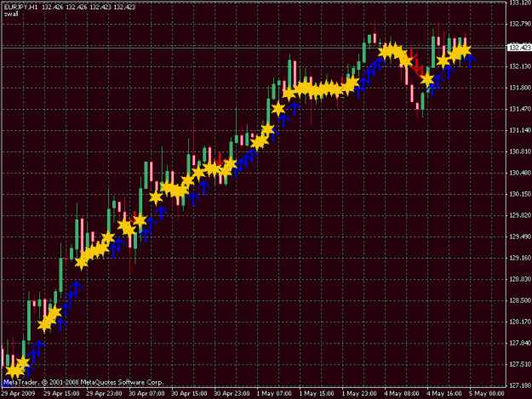532x399 pixels.
Task: Click the 129.820 price scale label
Action: pos(520,215)
